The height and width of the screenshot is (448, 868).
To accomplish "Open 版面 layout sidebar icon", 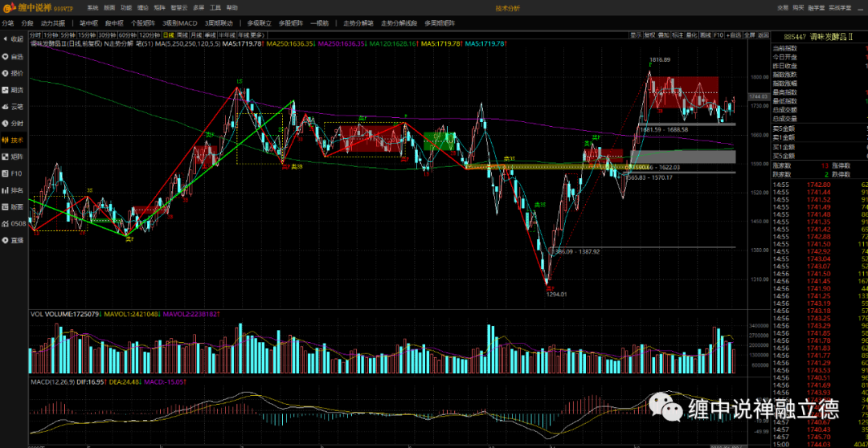I will click(x=13, y=207).
